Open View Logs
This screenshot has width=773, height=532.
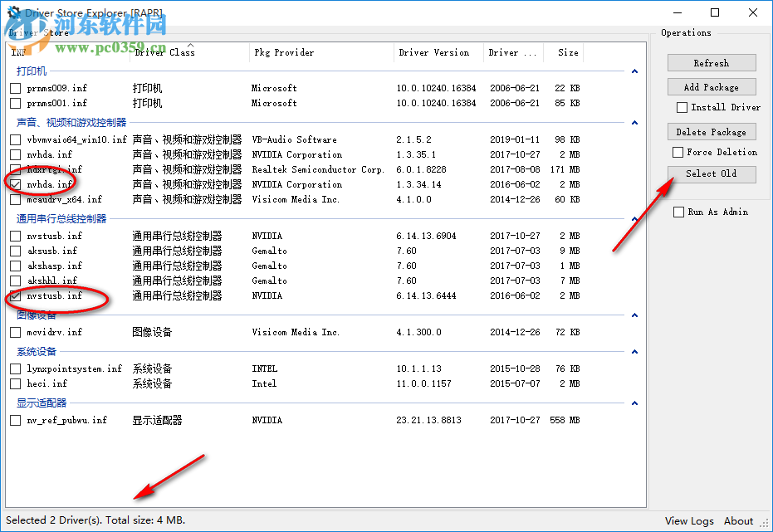coord(688,520)
